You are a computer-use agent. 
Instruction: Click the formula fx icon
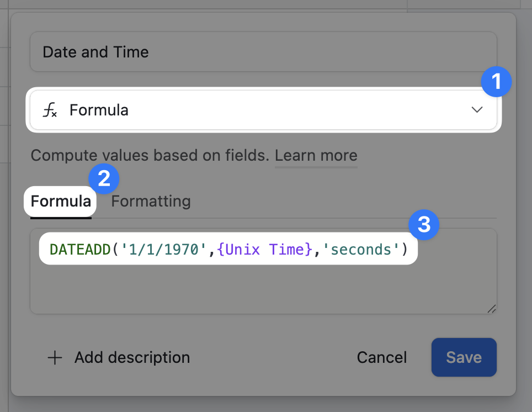(x=50, y=110)
